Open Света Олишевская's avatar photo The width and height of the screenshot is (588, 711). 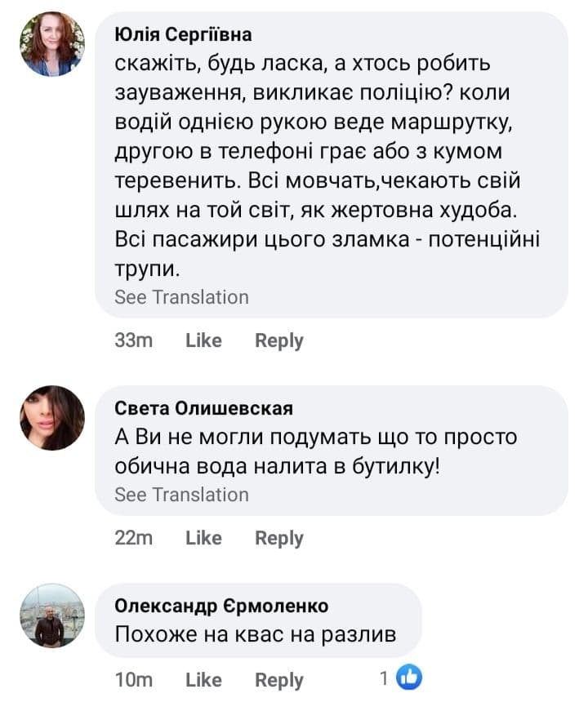coord(51,418)
